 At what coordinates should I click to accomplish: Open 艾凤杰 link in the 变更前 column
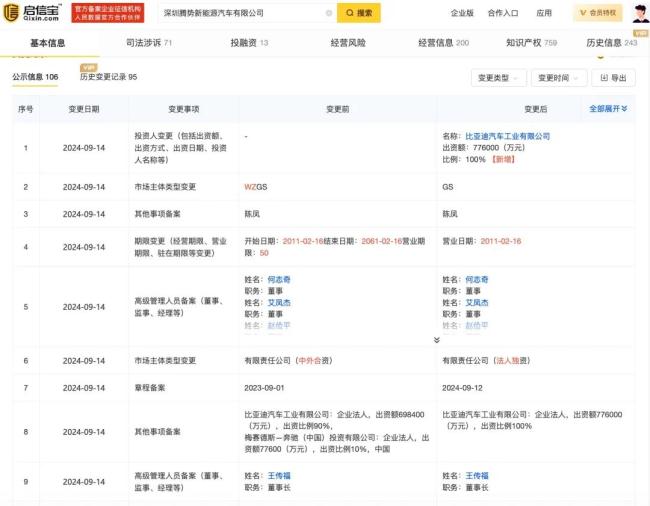point(279,303)
